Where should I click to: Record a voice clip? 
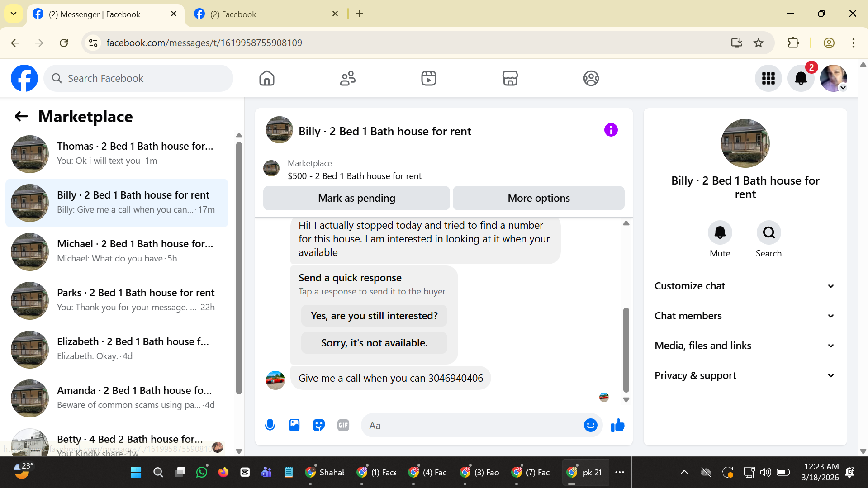270,425
